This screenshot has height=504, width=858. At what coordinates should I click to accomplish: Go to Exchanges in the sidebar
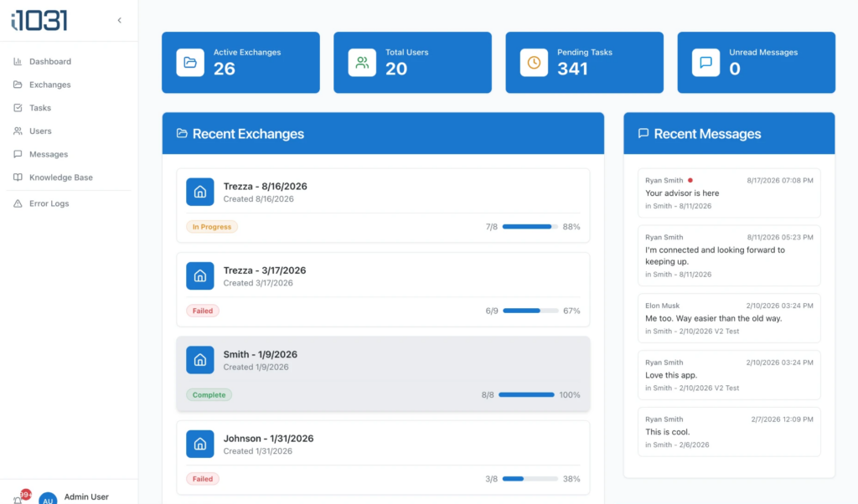tap(69, 85)
